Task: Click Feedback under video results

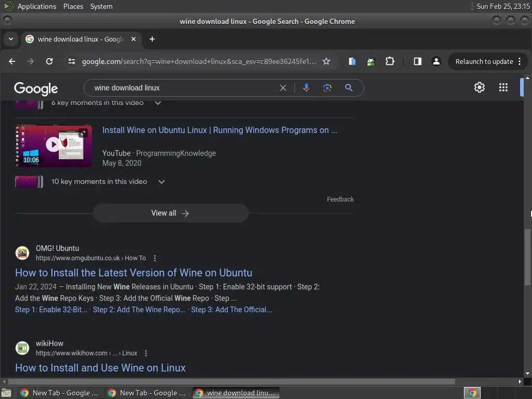Action: 340,199
